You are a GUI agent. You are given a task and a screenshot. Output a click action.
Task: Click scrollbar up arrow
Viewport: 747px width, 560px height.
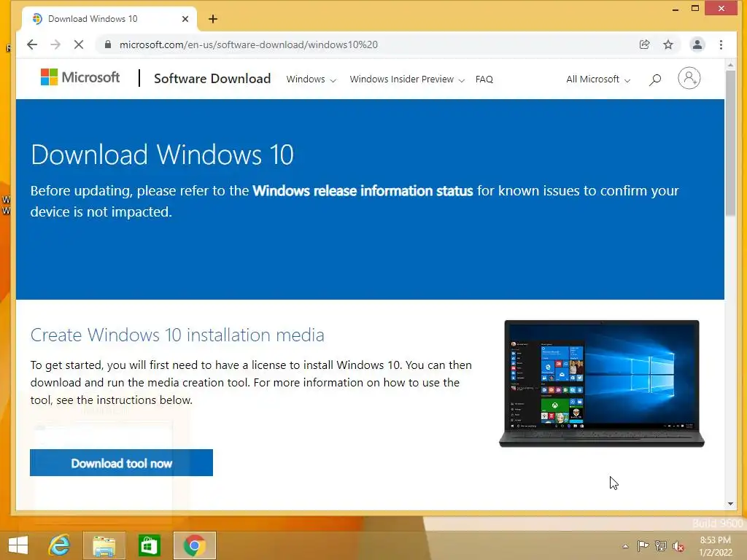730,65
